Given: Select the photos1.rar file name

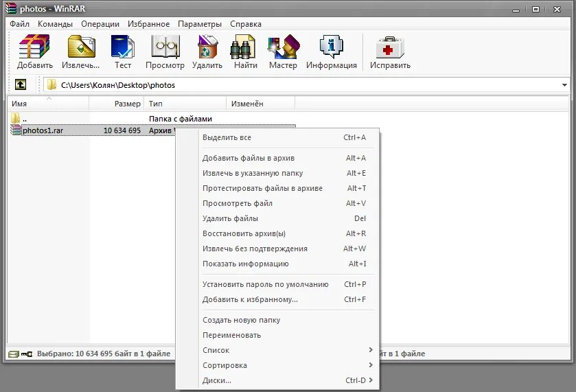Looking at the screenshot, I should (43, 130).
